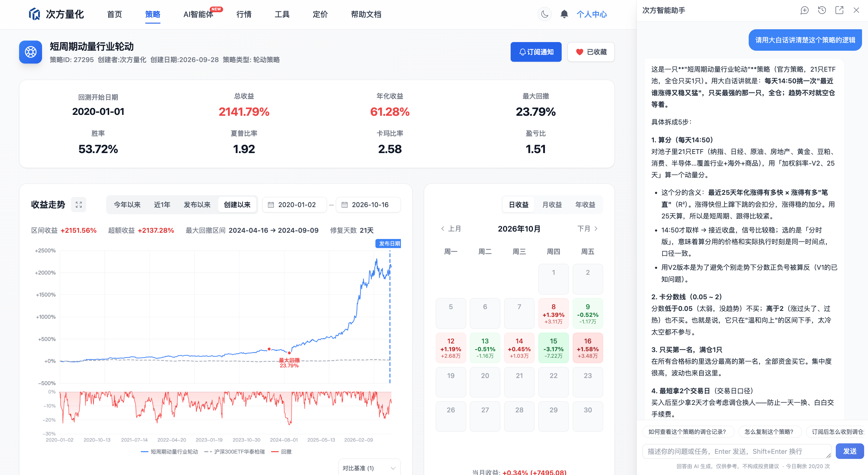Open the 帮助文档 nav tab
This screenshot has width=868, height=475.
[x=366, y=14]
